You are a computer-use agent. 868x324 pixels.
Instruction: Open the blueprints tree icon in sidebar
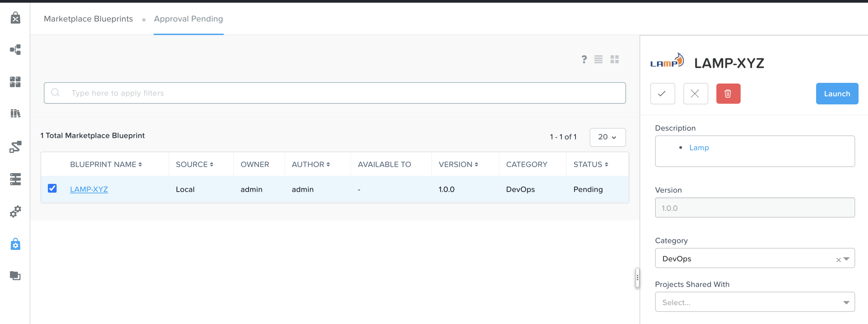(15, 50)
